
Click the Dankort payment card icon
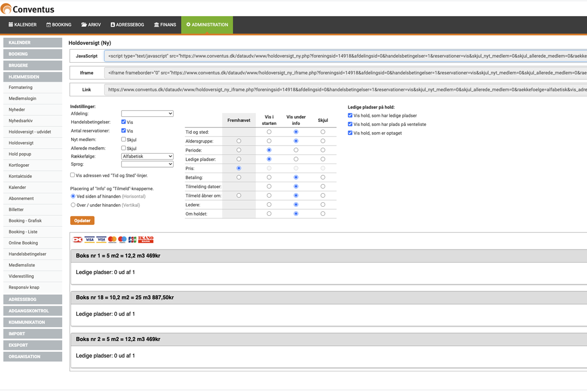point(78,240)
